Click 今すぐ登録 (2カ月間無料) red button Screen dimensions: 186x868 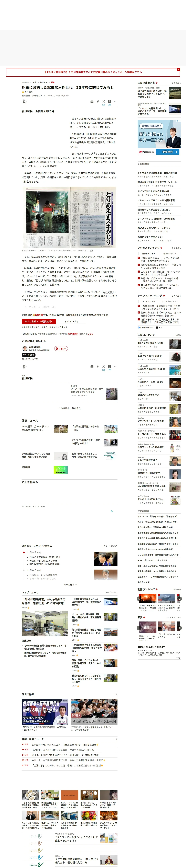(39, 321)
